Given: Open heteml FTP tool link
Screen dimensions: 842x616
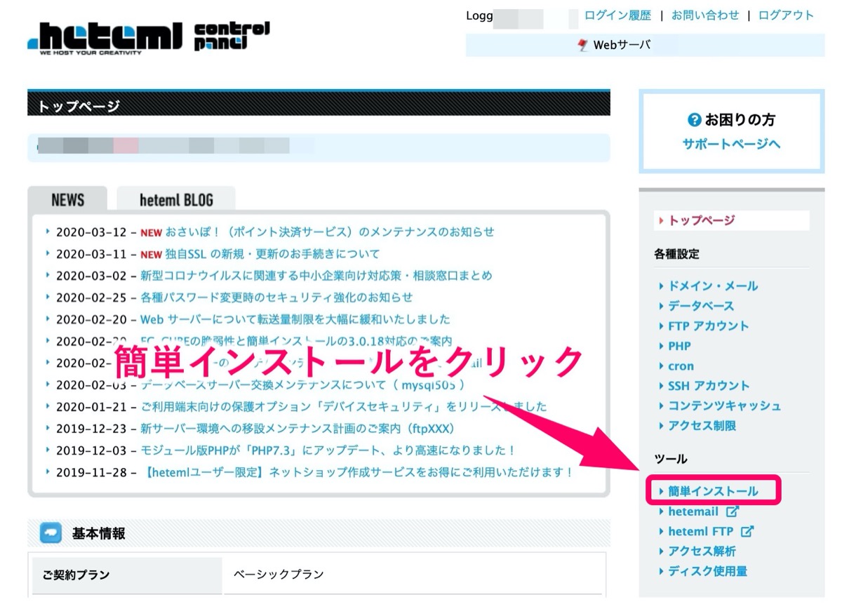Looking at the screenshot, I should [701, 532].
